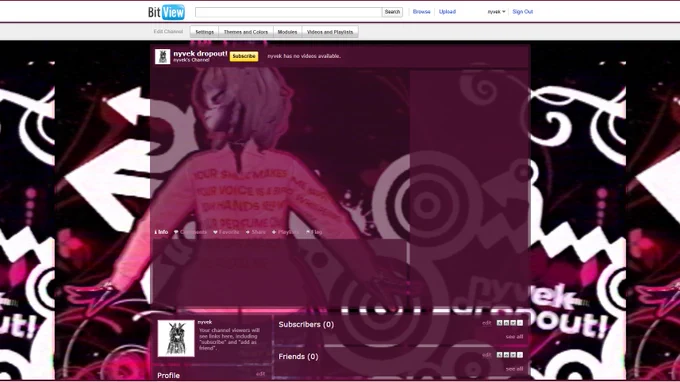Select the "nyvek's Channel" subtitle
The width and height of the screenshot is (680, 382).
(191, 60)
